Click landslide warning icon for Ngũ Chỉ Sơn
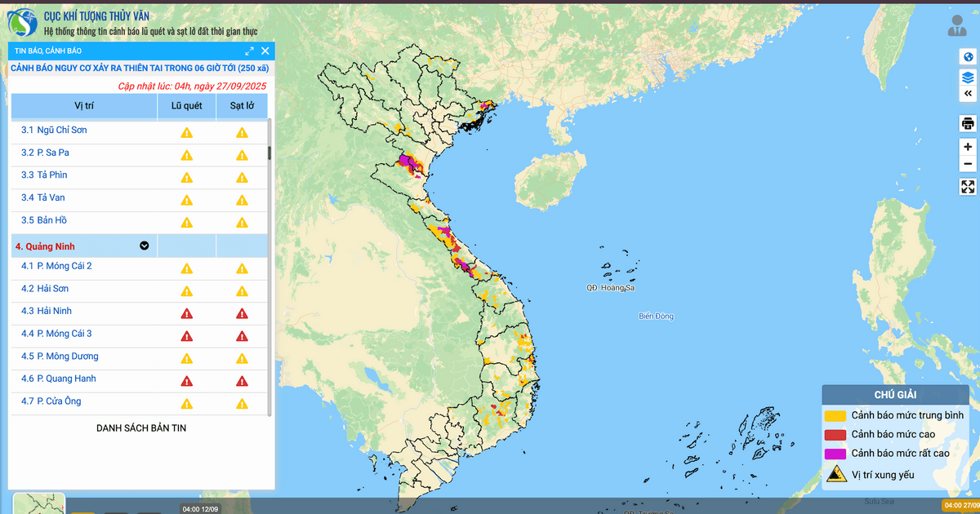980x514 pixels. click(242, 132)
